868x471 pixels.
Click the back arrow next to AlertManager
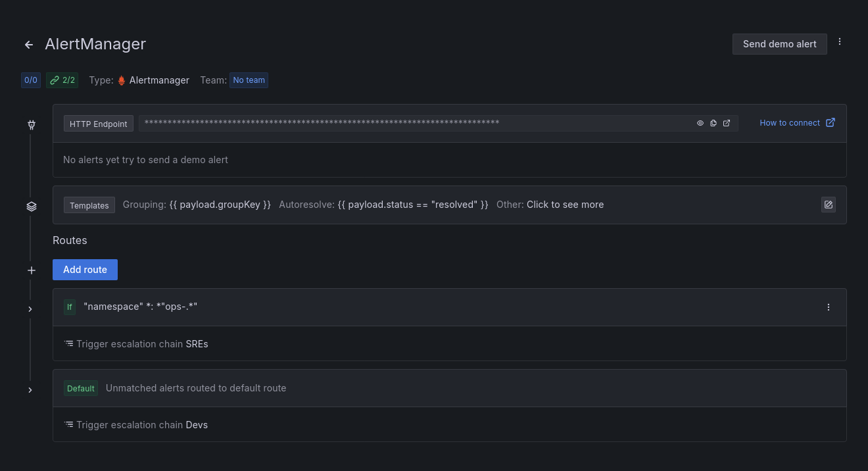coord(28,44)
